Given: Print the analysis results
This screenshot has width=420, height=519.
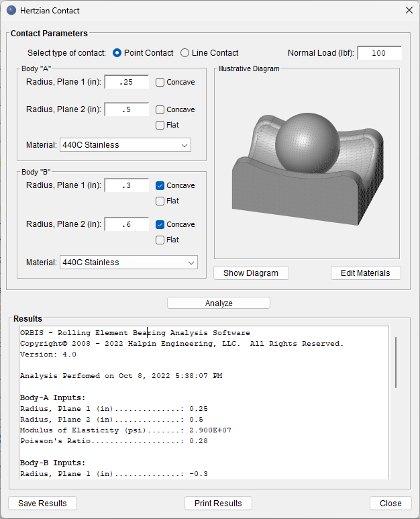Looking at the screenshot, I should pyautogui.click(x=218, y=503).
